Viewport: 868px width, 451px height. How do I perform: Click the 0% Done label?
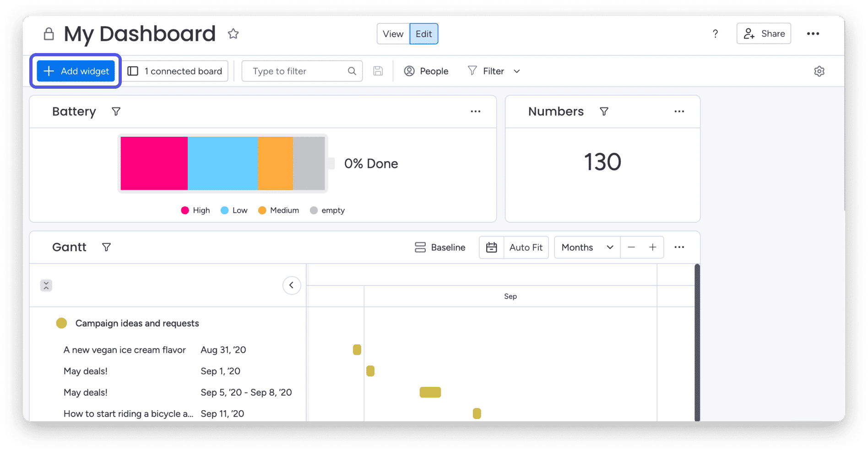(x=371, y=164)
